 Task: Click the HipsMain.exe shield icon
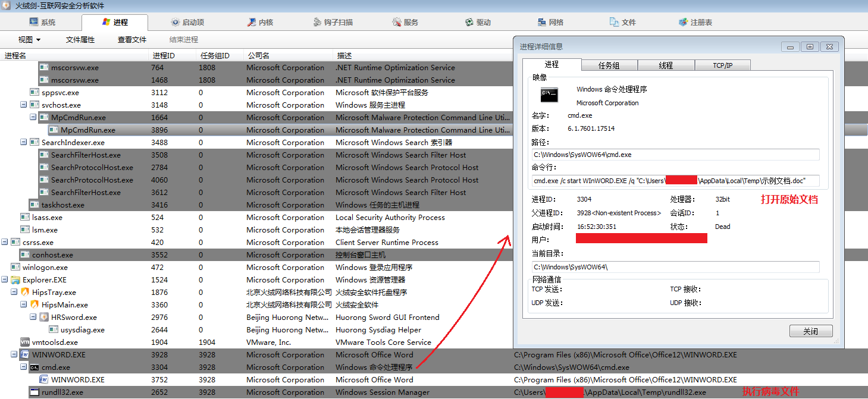[x=35, y=305]
